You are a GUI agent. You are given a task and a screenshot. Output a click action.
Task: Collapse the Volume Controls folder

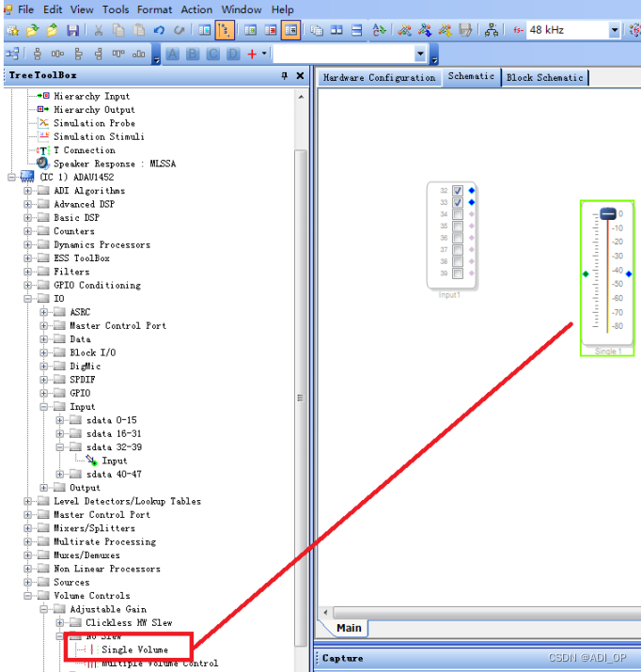[x=28, y=596]
